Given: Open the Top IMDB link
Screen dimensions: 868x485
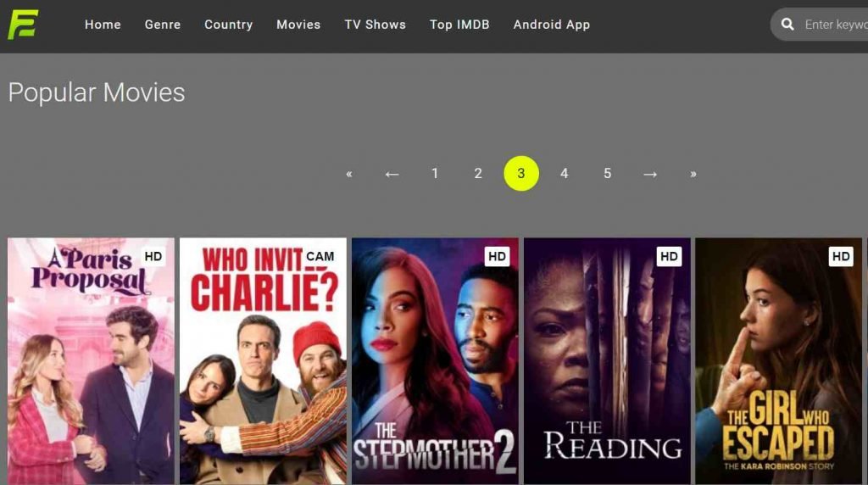Looking at the screenshot, I should tap(459, 25).
